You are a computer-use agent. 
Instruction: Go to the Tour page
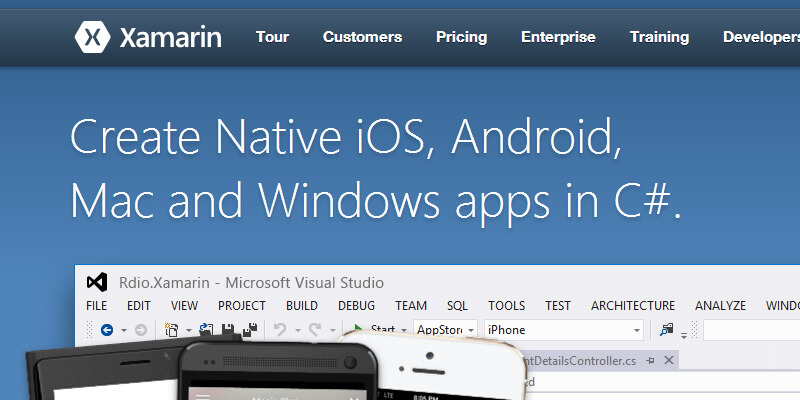[272, 37]
